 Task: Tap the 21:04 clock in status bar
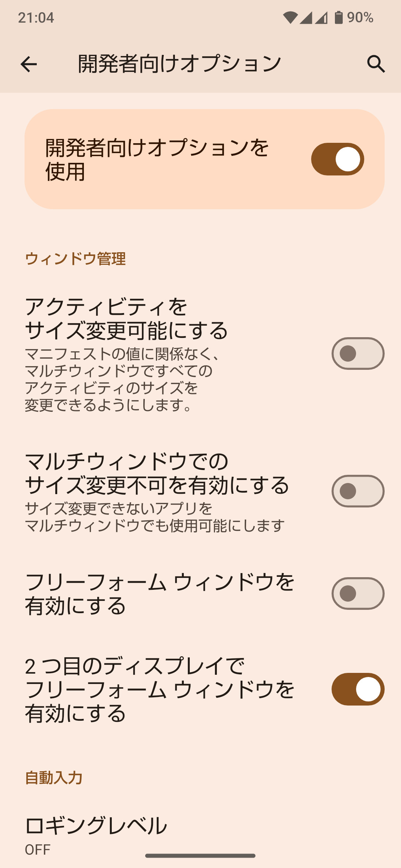36,17
